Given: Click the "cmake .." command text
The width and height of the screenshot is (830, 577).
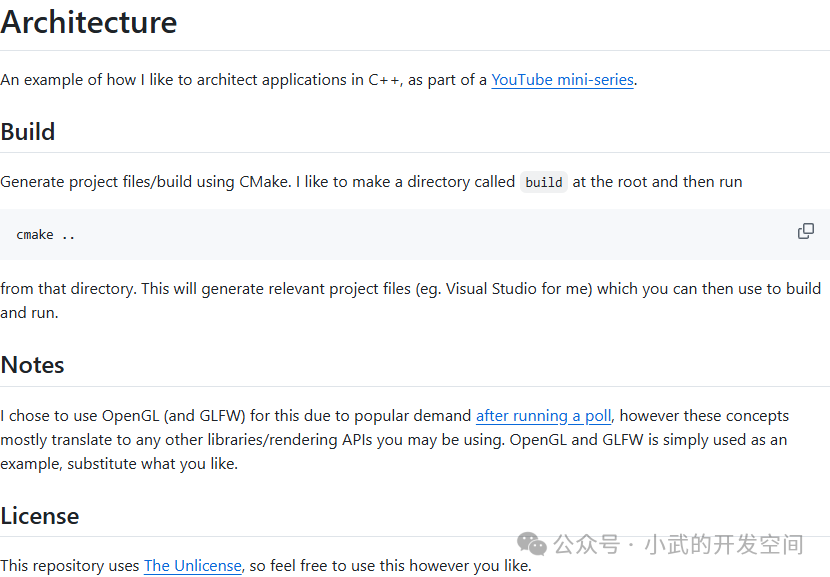Looking at the screenshot, I should 46,235.
